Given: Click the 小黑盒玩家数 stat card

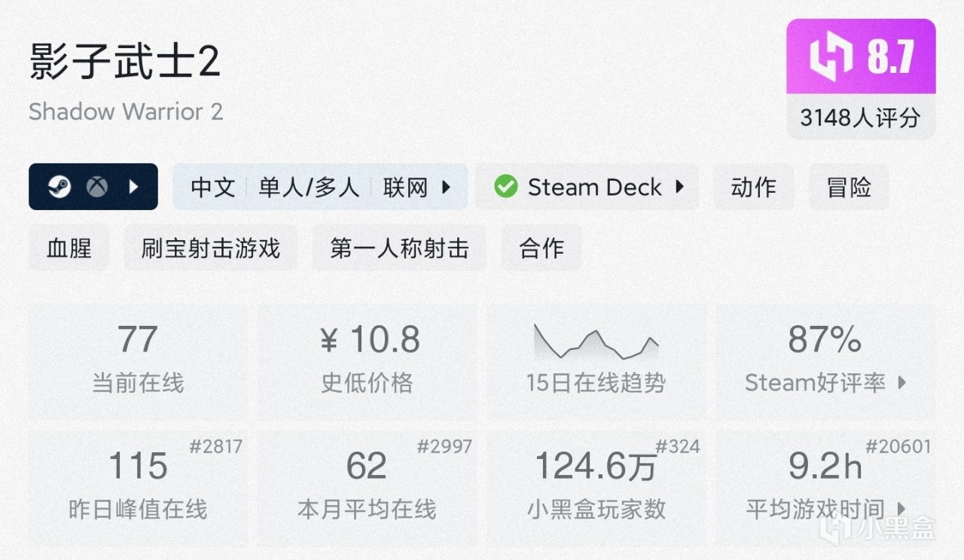Looking at the screenshot, I should pyautogui.click(x=596, y=488).
